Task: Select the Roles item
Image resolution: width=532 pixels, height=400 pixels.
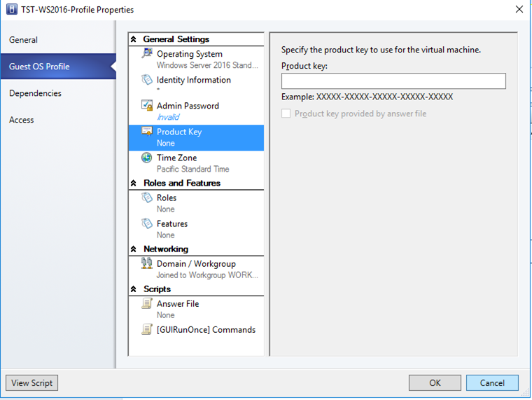Action: point(196,203)
